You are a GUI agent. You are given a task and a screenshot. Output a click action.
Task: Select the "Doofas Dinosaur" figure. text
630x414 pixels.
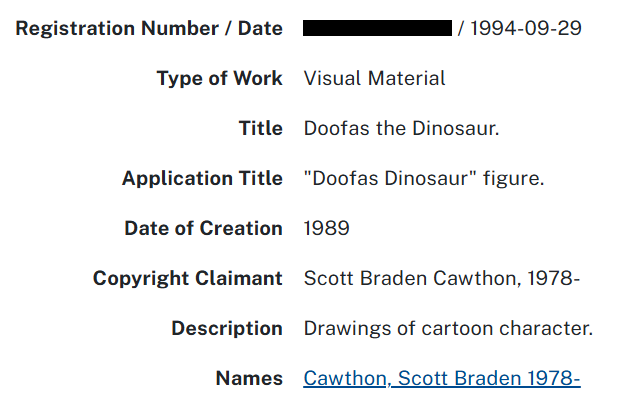pos(423,178)
